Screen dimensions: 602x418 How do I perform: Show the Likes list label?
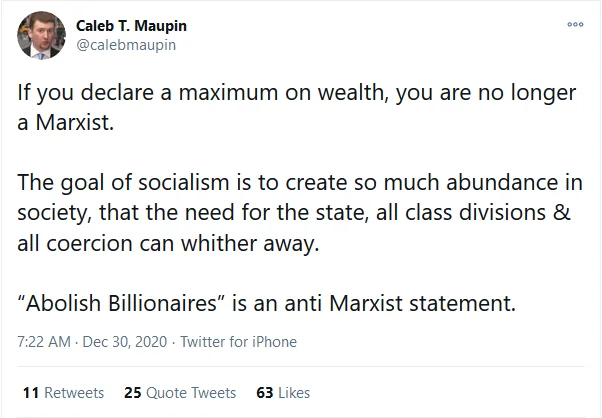[294, 393]
